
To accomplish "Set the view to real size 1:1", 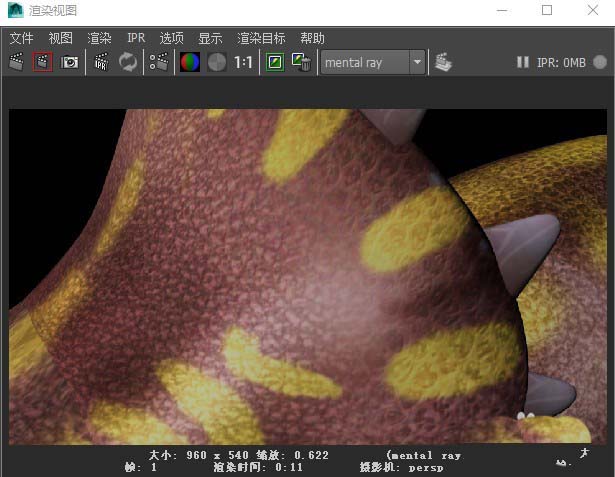I will pos(243,62).
